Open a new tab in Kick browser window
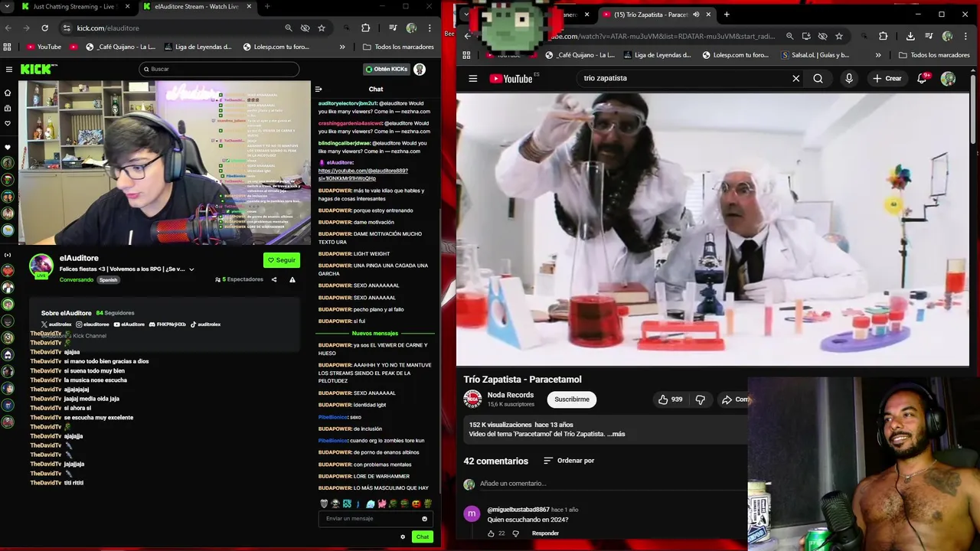The height and width of the screenshot is (551, 980). coord(266,7)
